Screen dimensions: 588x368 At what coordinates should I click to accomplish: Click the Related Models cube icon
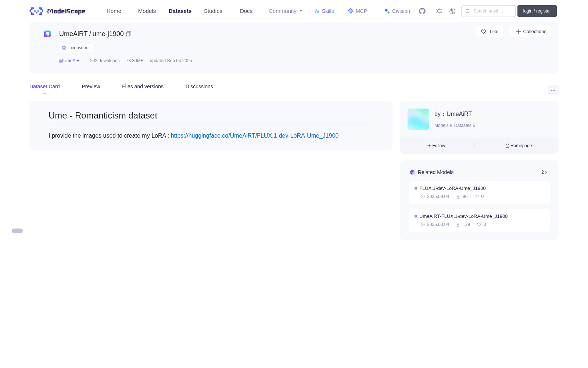412,172
